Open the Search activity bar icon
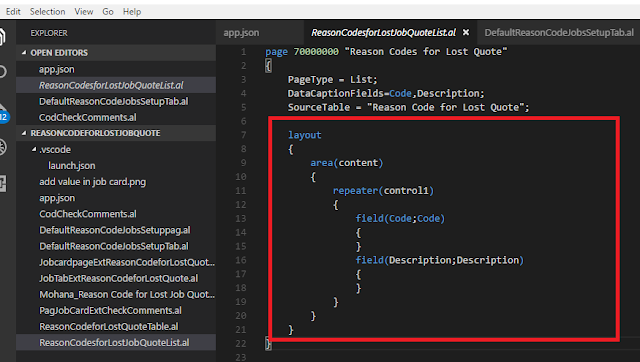640x362 pixels. pyautogui.click(x=3, y=72)
